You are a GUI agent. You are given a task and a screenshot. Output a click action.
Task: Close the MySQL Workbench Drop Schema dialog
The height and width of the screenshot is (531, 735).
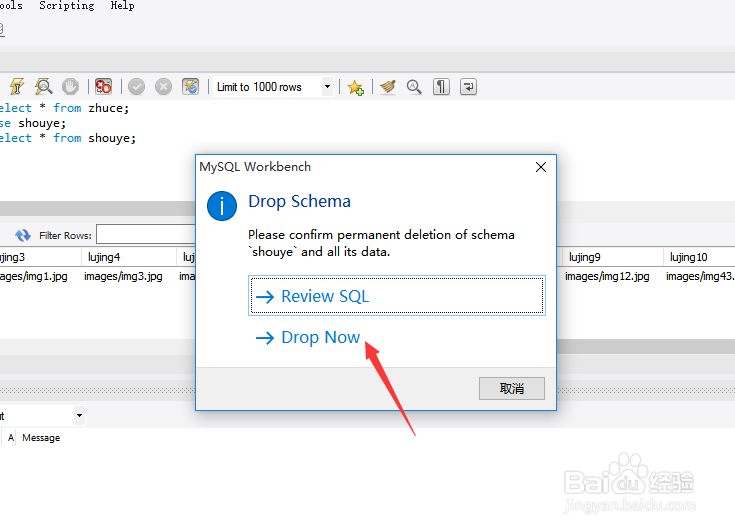click(540, 167)
